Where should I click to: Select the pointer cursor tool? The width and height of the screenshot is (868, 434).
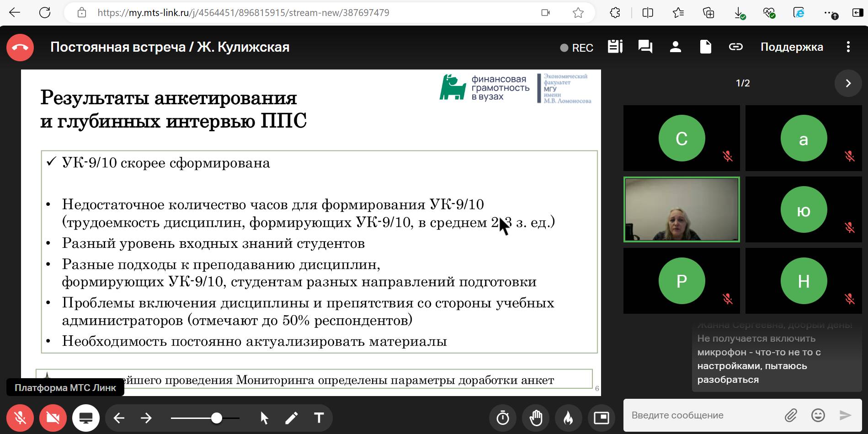[x=264, y=418]
